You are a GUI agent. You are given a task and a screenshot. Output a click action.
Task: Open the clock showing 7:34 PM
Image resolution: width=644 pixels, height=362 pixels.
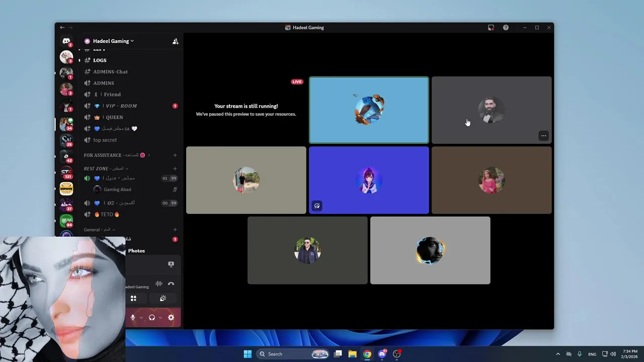point(630,354)
